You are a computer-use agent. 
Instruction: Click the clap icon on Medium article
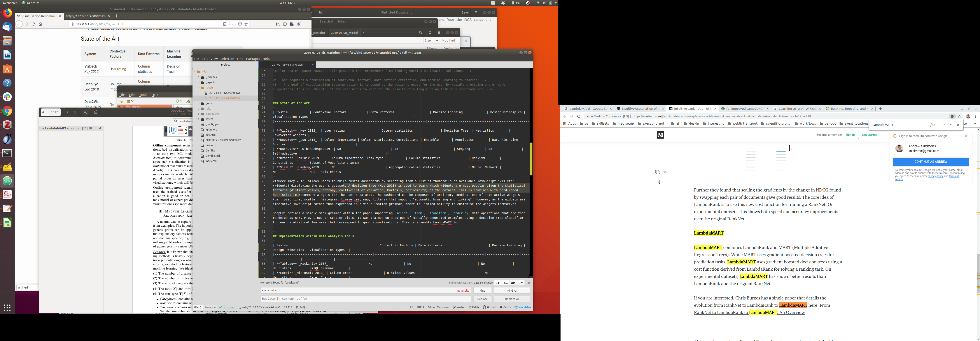(657, 172)
